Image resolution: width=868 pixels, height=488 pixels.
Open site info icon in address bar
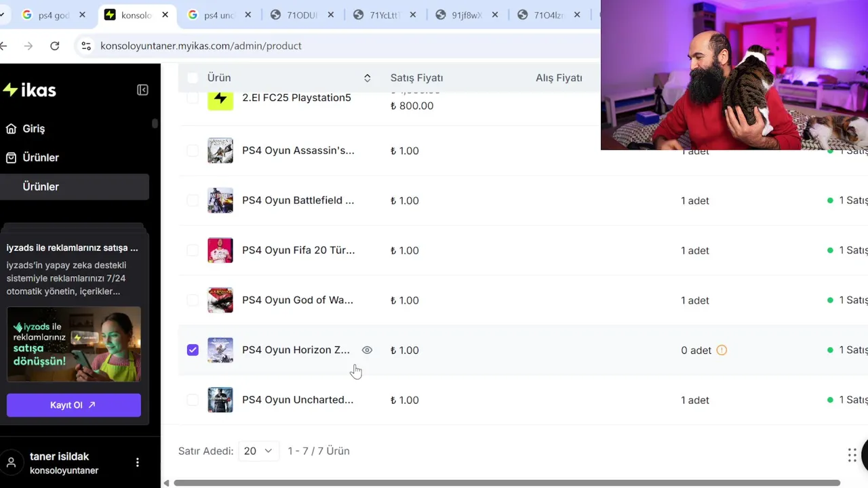[x=86, y=46]
